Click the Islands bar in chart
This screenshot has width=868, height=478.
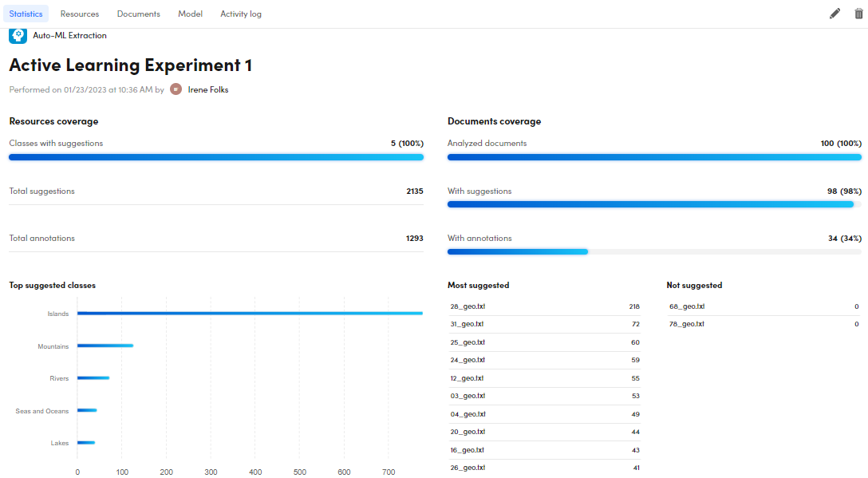click(249, 314)
